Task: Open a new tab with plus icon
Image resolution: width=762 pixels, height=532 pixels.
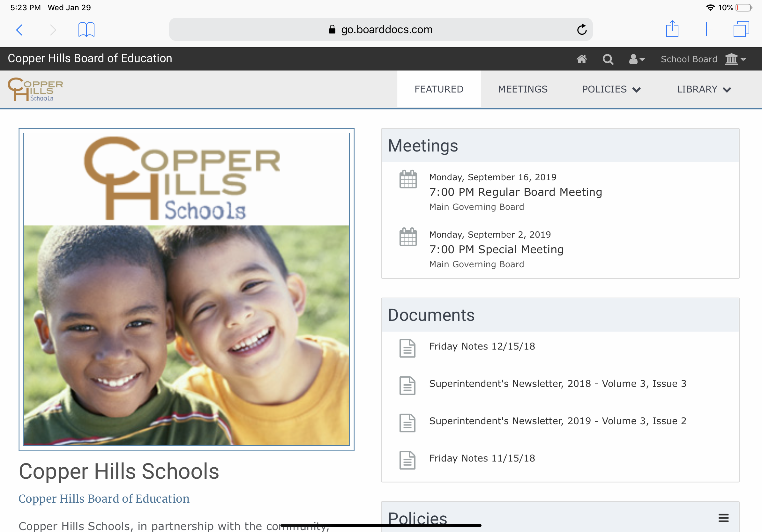Action: click(706, 29)
